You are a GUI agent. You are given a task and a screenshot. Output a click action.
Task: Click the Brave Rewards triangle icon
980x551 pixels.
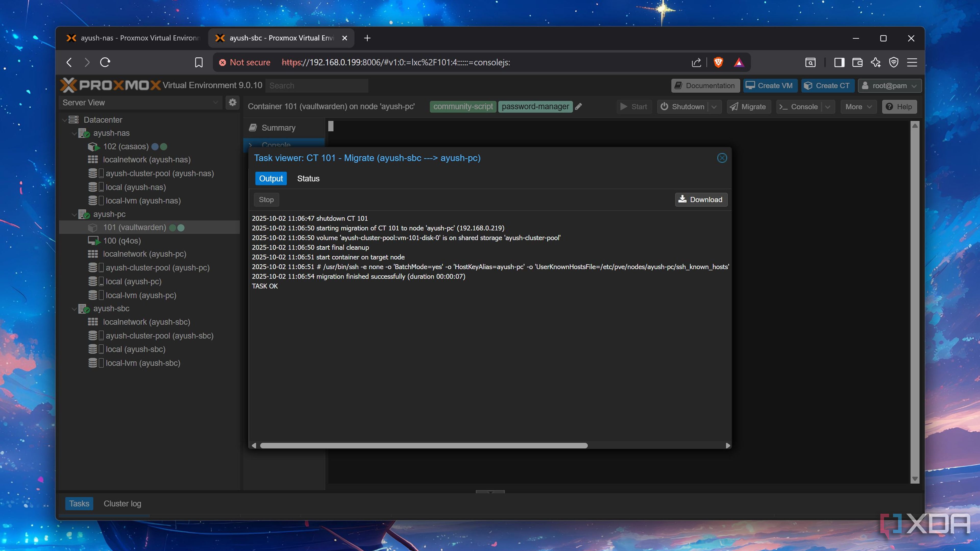(x=739, y=62)
